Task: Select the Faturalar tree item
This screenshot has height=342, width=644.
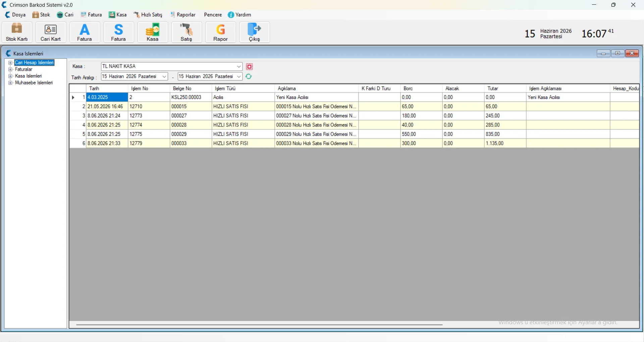Action: [24, 69]
